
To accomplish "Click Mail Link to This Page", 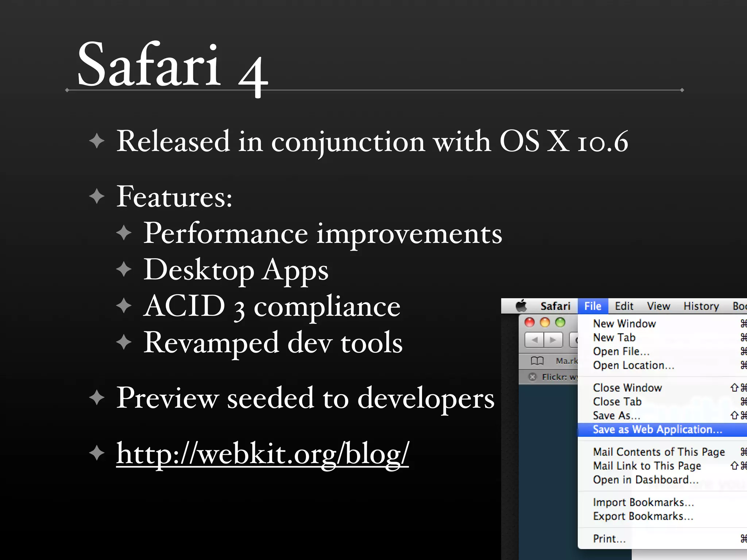I will click(x=647, y=466).
